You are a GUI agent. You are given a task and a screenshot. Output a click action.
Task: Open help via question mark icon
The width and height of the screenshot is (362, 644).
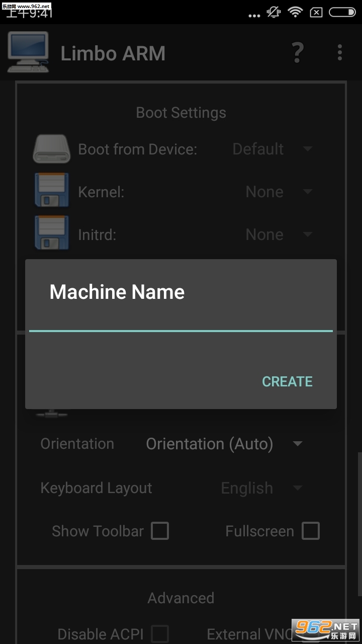[298, 52]
